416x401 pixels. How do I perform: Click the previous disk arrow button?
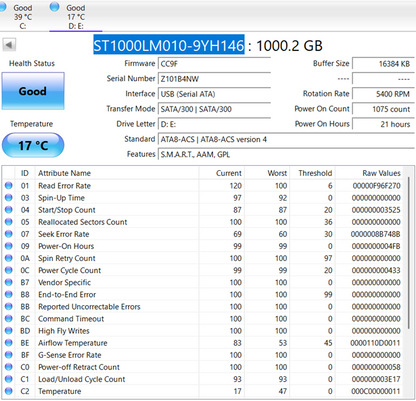coord(9,45)
